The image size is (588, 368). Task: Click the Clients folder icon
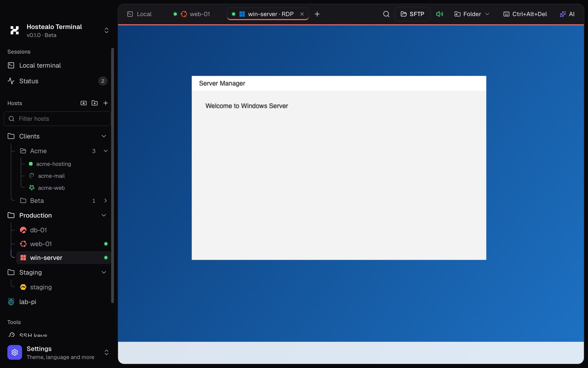11,136
